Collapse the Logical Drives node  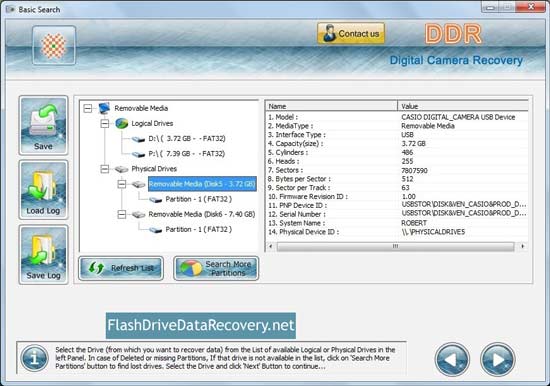point(105,123)
